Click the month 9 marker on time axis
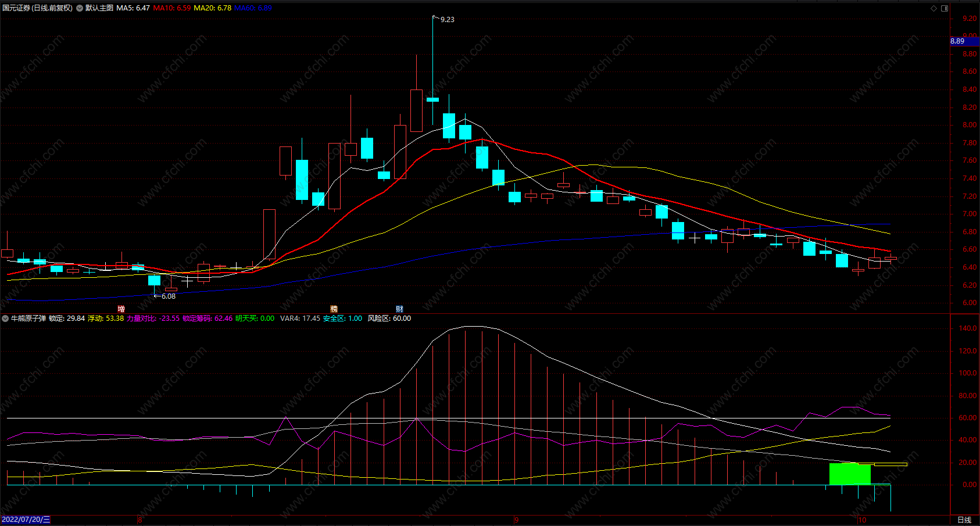980x526 pixels. pos(516,520)
